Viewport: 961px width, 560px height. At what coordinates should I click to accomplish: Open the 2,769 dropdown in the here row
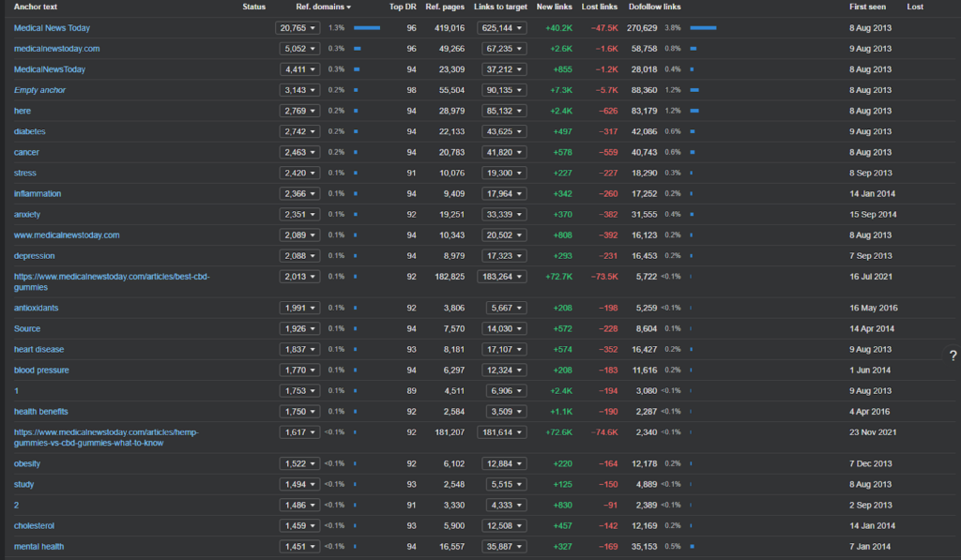tap(299, 111)
